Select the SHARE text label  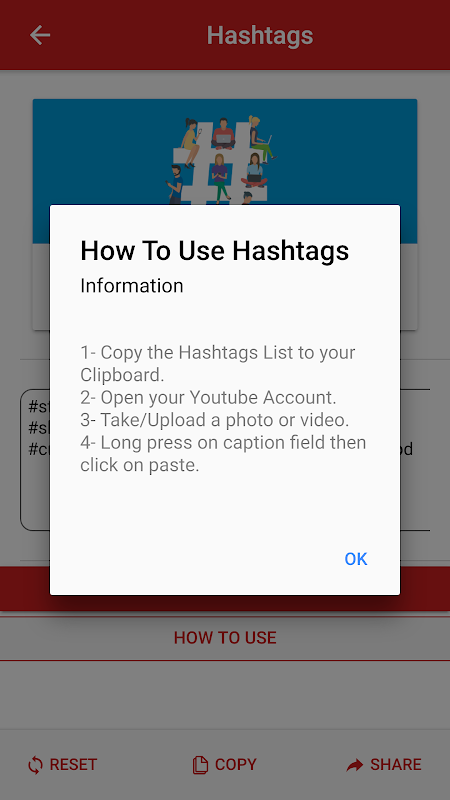pos(396,765)
